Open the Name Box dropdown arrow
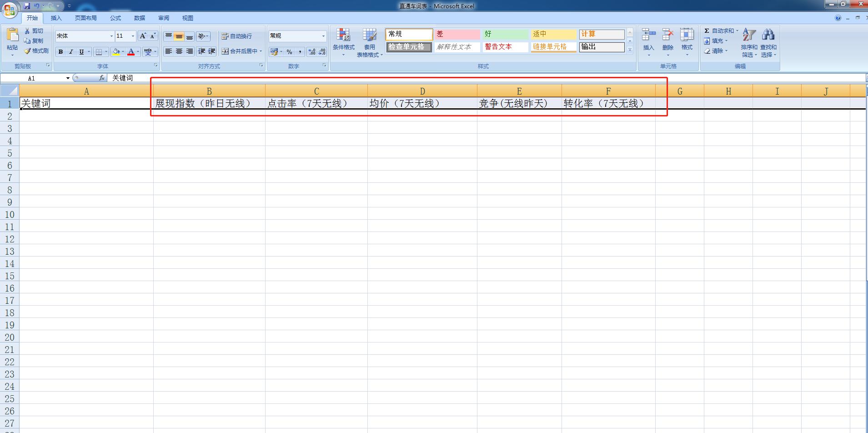 pyautogui.click(x=68, y=78)
